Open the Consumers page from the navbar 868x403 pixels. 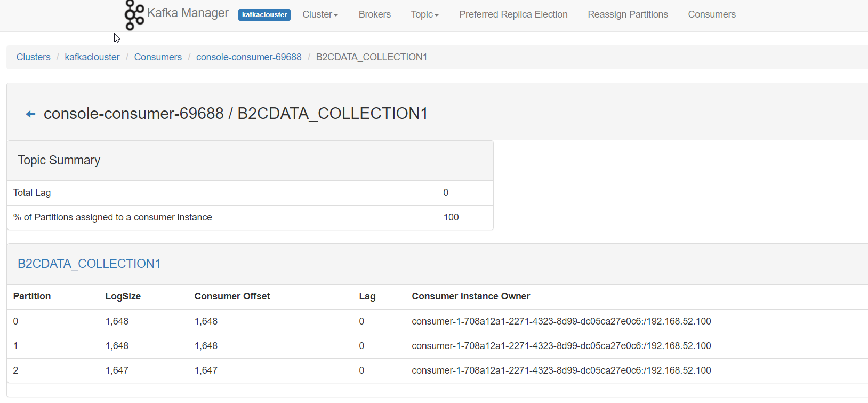coord(711,14)
